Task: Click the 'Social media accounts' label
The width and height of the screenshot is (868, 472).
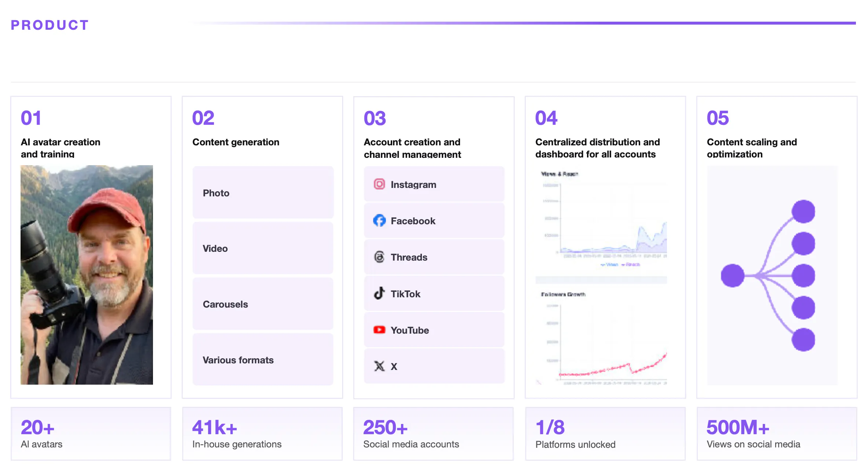Action: pyautogui.click(x=411, y=444)
